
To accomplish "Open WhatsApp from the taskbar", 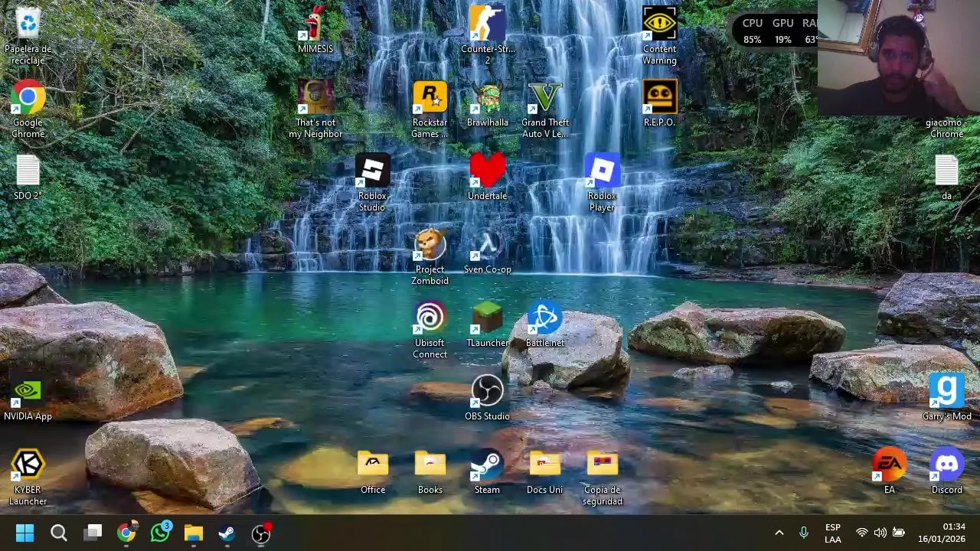I will pyautogui.click(x=160, y=533).
